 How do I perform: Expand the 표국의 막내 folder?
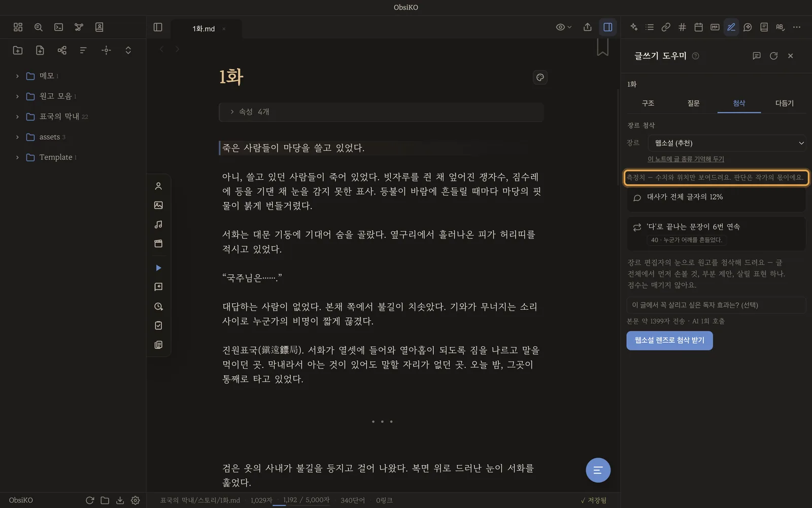[17, 117]
